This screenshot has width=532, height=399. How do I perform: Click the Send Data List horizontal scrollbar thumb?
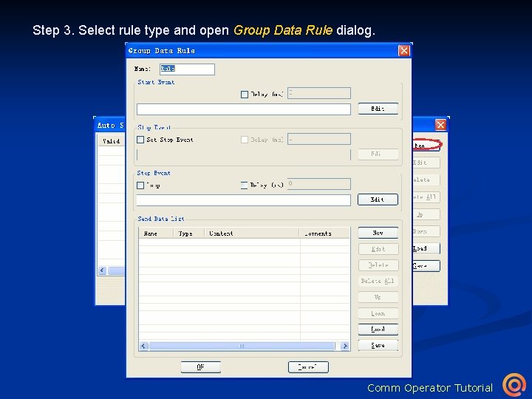(x=242, y=346)
